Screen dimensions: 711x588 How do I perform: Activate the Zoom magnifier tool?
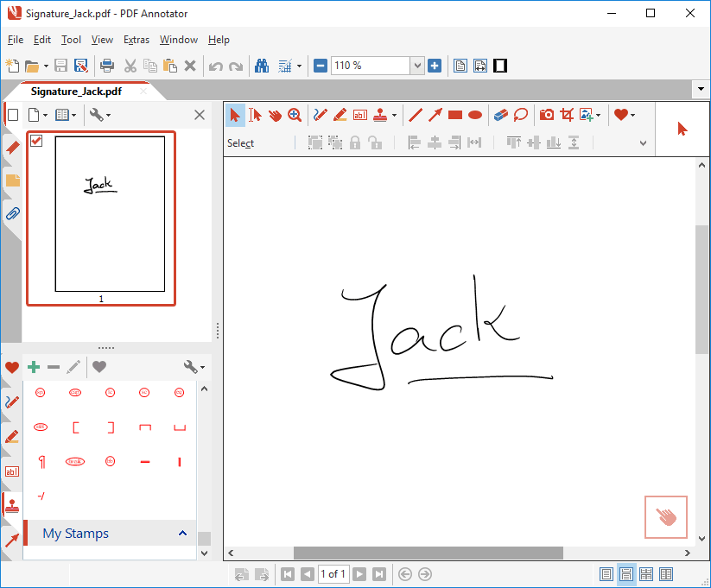click(295, 114)
